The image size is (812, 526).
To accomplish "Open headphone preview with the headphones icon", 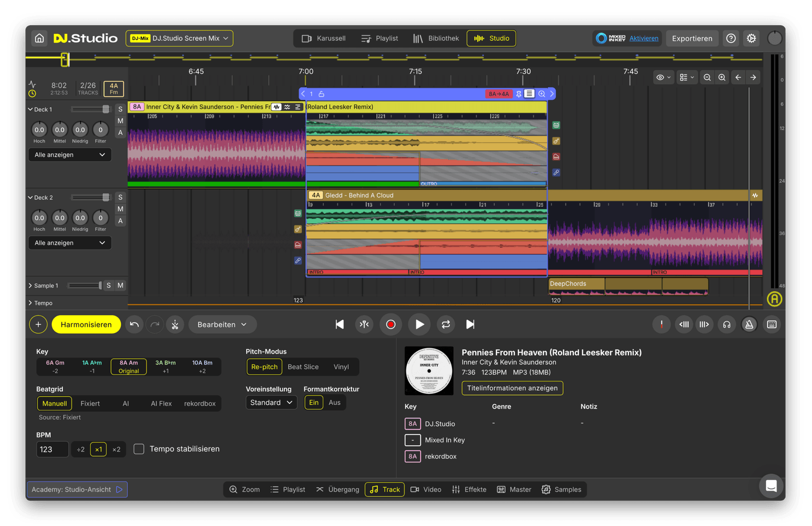I will point(726,325).
